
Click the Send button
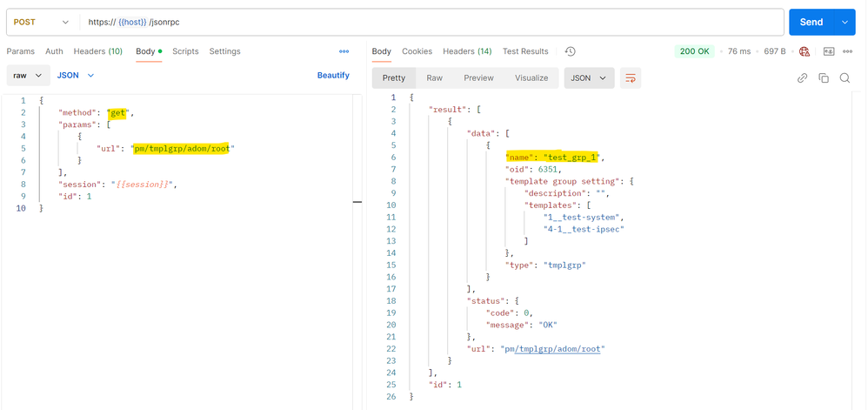[811, 22]
